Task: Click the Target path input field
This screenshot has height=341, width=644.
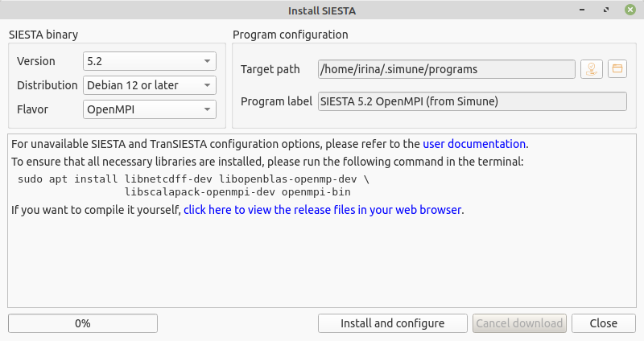Action: pos(447,69)
